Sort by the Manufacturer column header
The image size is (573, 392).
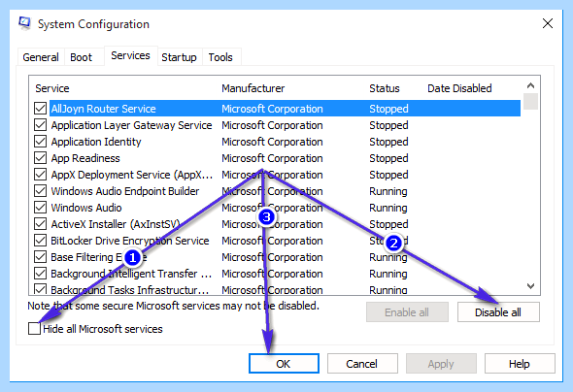(253, 88)
